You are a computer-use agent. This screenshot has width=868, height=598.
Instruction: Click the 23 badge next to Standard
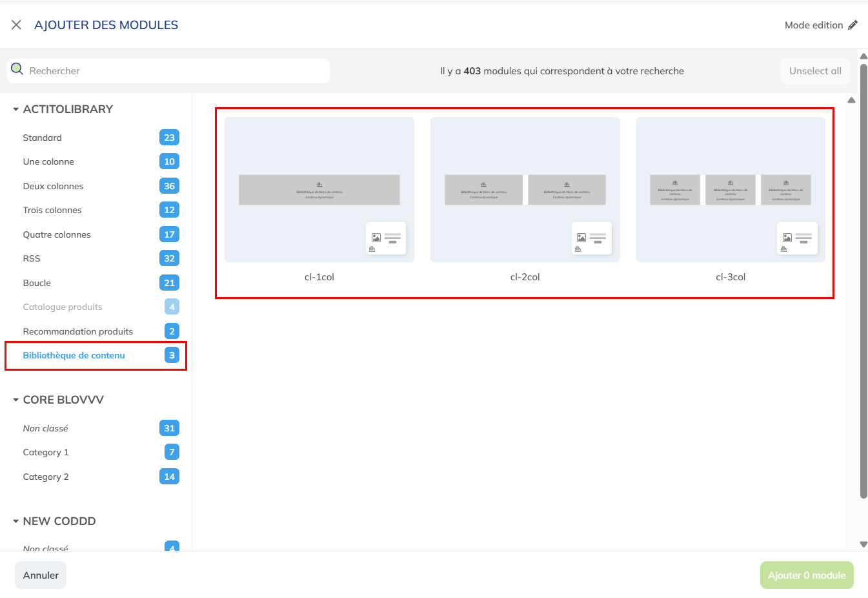point(169,138)
